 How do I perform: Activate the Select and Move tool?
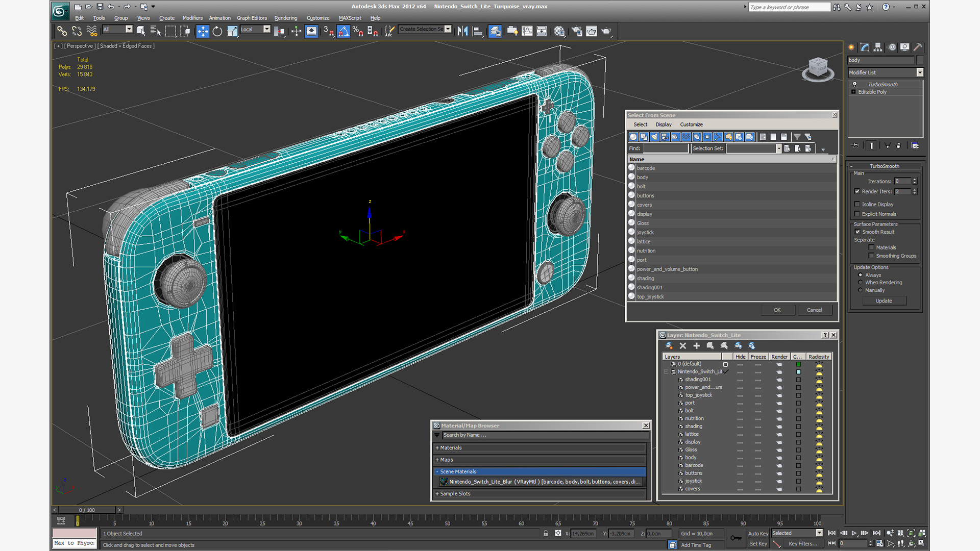pyautogui.click(x=203, y=31)
